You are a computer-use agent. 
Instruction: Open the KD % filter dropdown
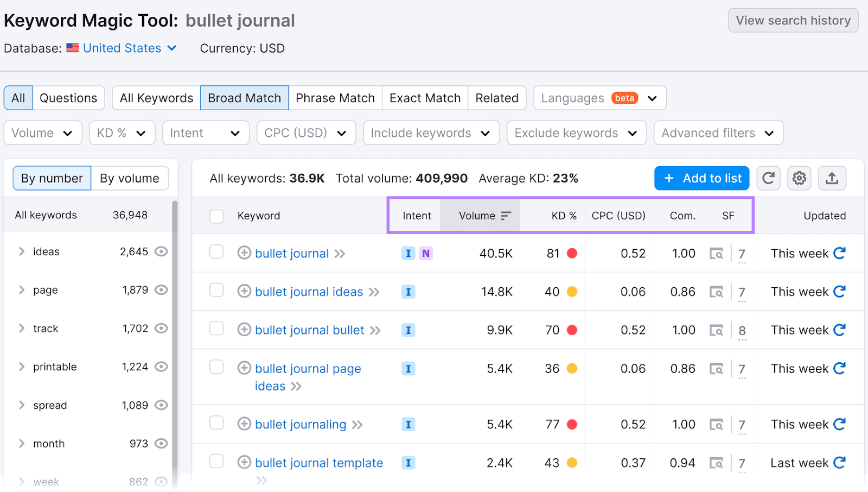point(122,133)
